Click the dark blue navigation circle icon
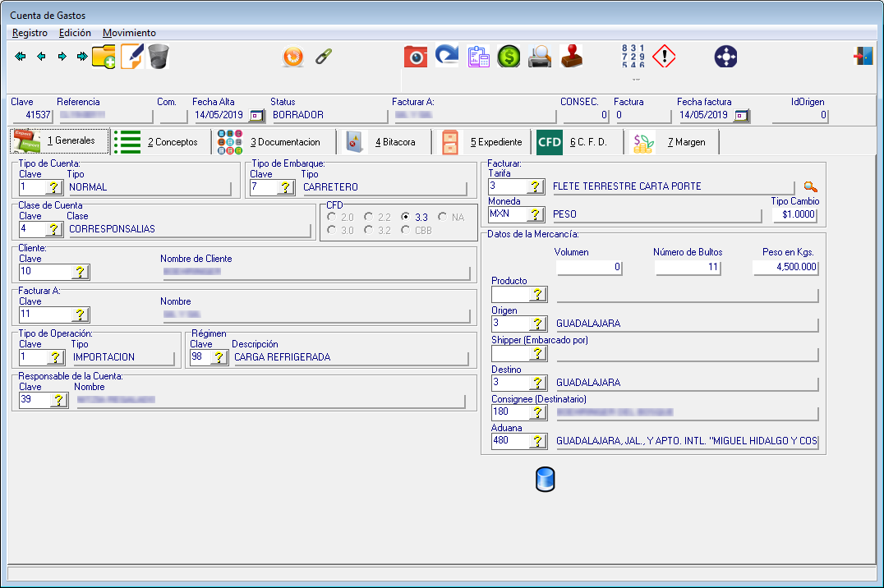Viewport: 884px width, 588px height. [725, 57]
